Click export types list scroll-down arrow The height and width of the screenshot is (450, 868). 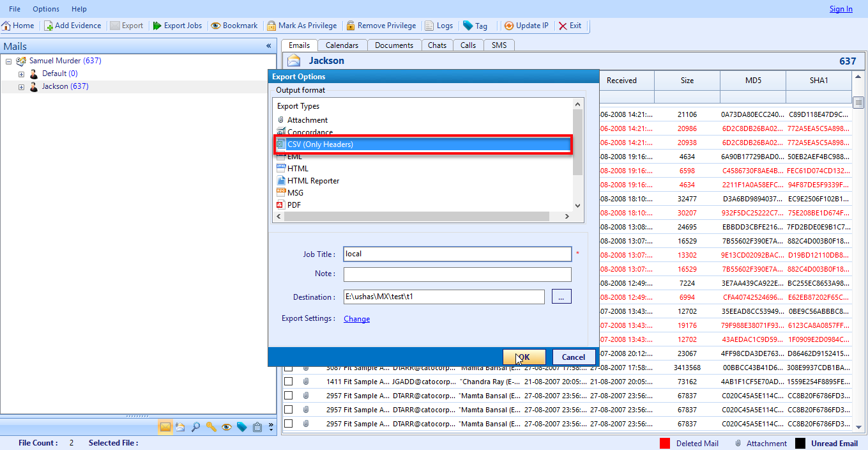coord(578,206)
